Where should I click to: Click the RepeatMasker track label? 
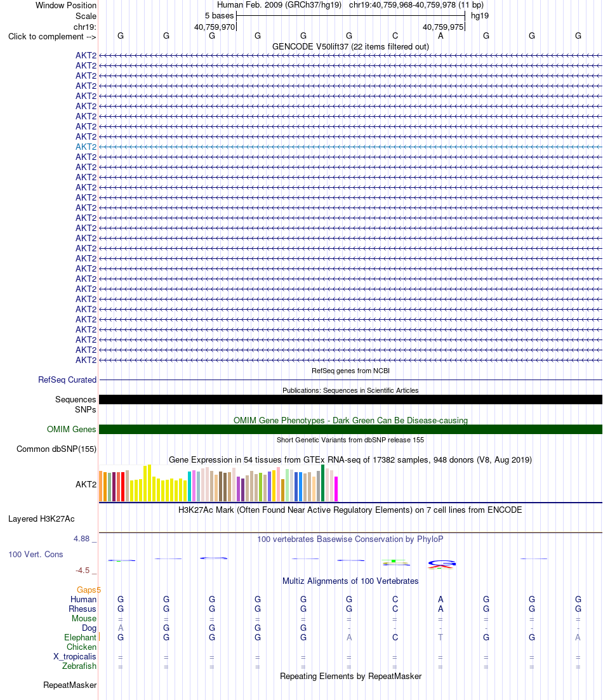[70, 685]
